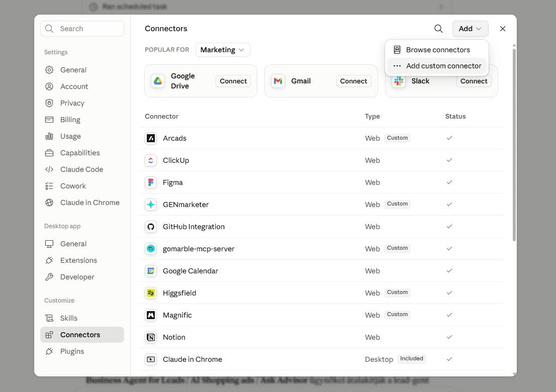The height and width of the screenshot is (392, 556).
Task: Click the Claude in Chrome connector row icon
Action: [151, 359]
